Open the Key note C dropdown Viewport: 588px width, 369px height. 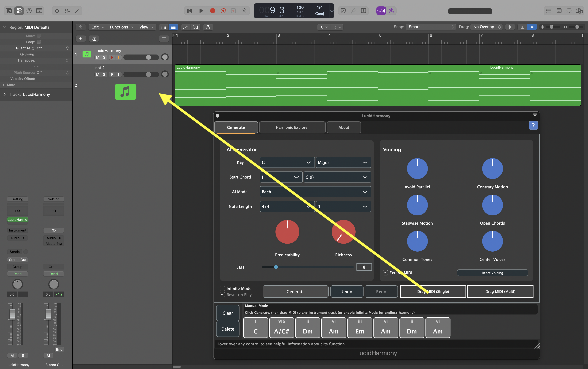(287, 162)
